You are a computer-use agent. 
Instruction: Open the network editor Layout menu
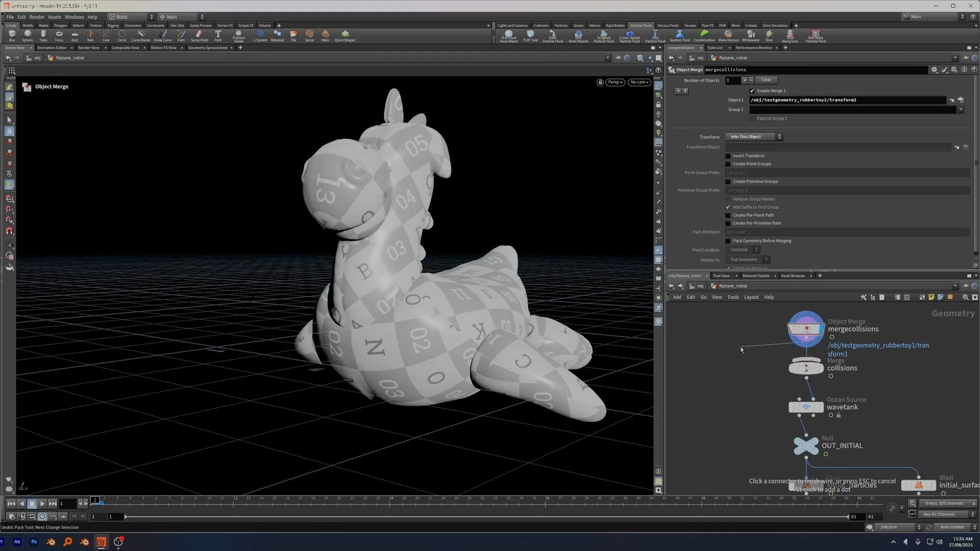[751, 297]
